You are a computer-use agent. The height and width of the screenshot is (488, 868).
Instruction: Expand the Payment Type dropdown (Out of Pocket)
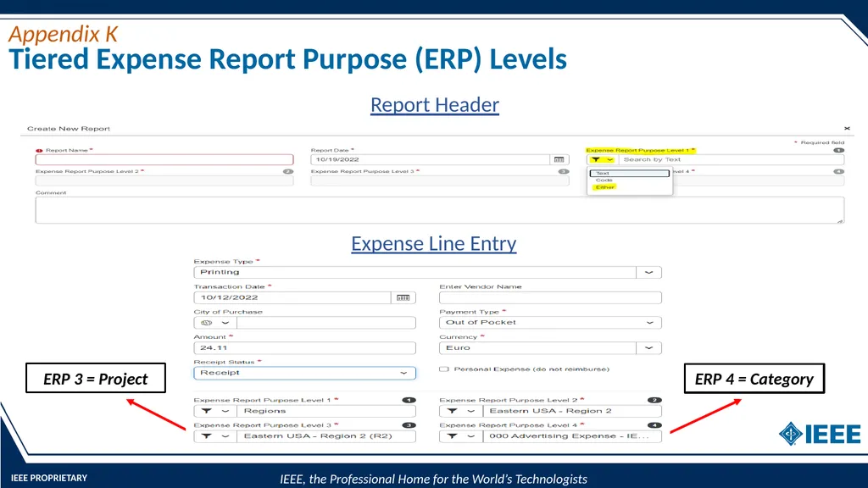[649, 323]
